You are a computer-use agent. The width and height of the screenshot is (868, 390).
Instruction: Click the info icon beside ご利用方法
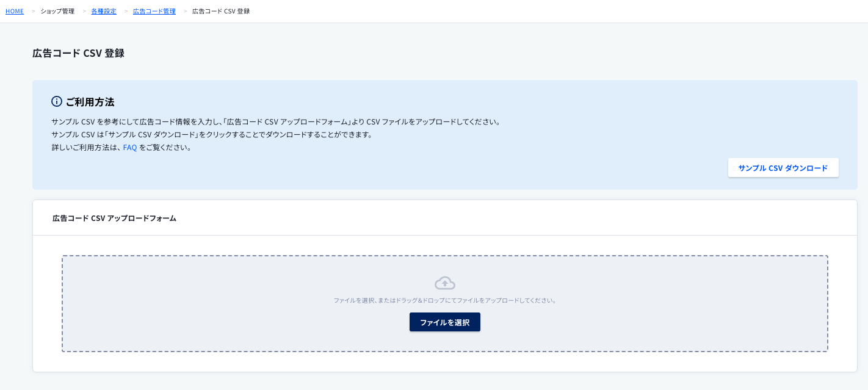tap(57, 101)
